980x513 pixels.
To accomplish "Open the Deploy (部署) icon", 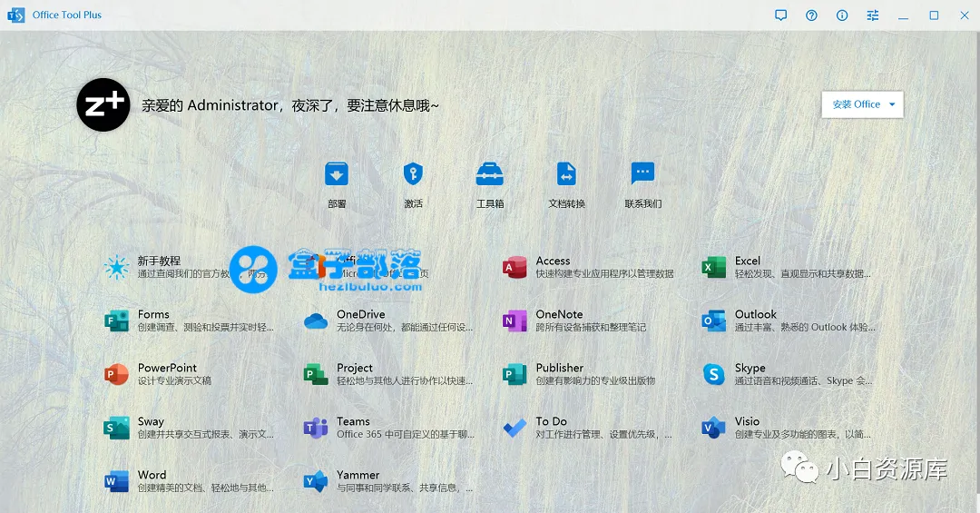I will click(337, 174).
